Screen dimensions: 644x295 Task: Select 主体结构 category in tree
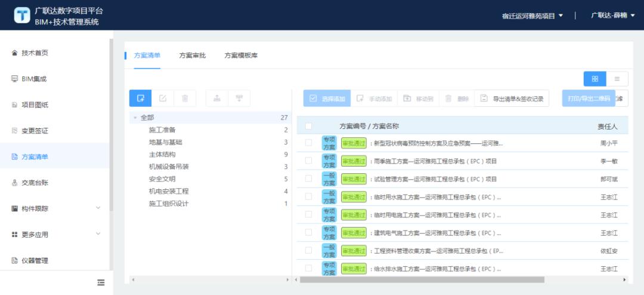tap(161, 154)
